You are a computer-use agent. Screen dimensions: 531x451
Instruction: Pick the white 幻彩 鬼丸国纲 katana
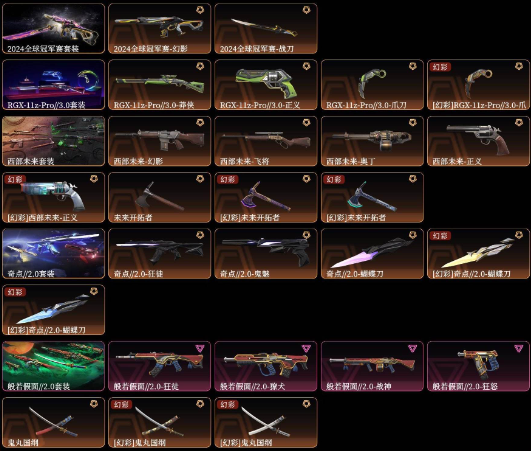266,423
